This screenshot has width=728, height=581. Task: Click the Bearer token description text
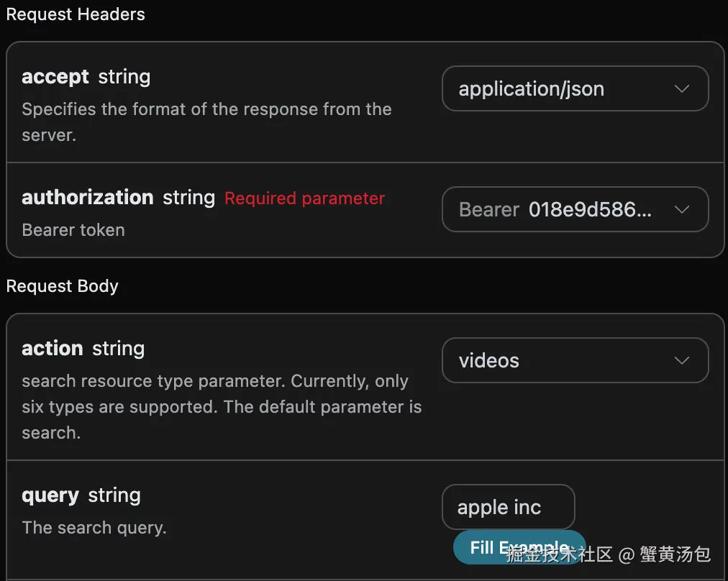pos(73,230)
